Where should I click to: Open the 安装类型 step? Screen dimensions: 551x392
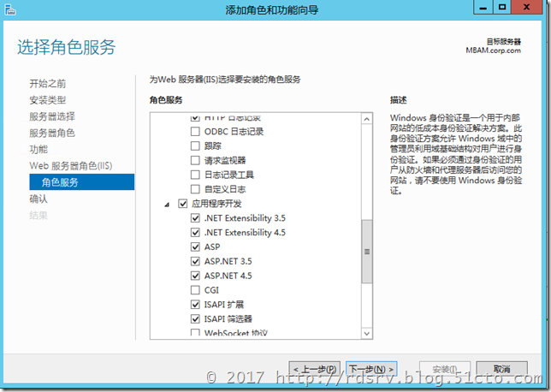[x=48, y=100]
